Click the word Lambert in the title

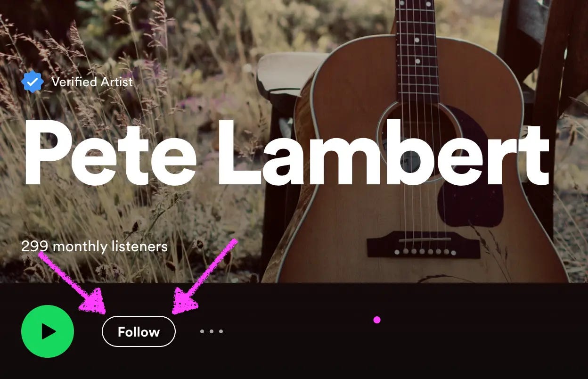click(x=383, y=153)
